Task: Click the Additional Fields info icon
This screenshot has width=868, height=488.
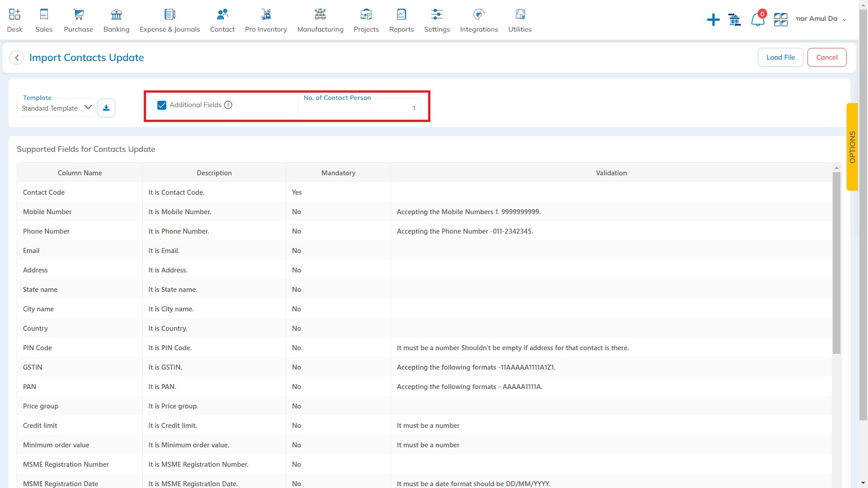Action: click(x=228, y=105)
